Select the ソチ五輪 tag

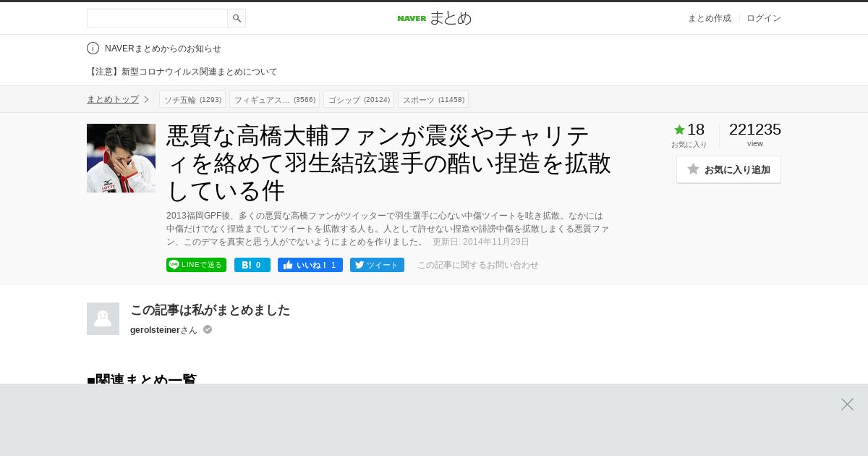(192, 99)
